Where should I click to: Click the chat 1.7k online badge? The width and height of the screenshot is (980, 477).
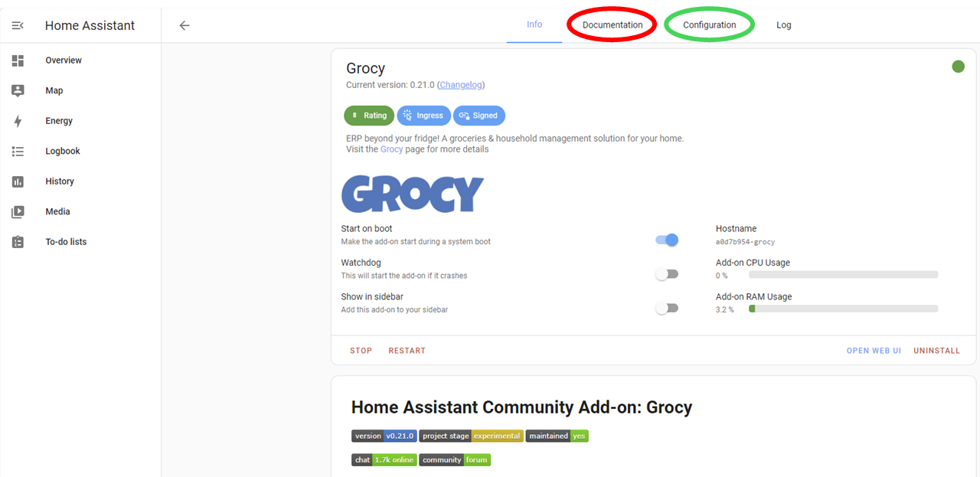(384, 460)
